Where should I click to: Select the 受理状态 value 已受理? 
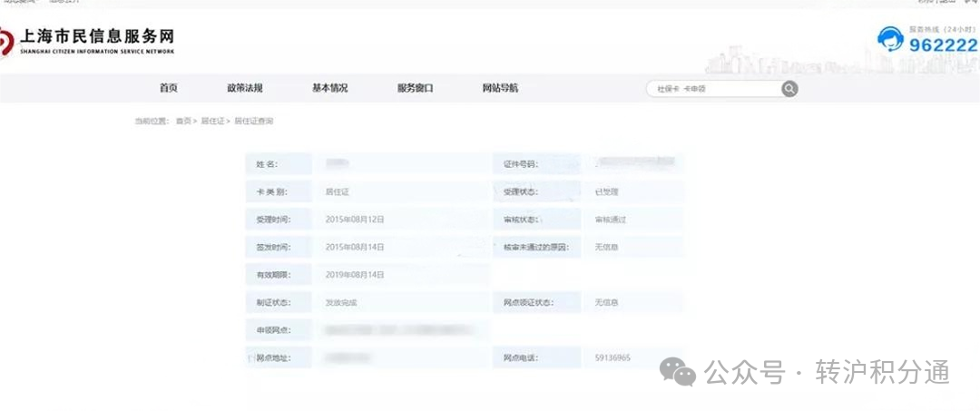click(607, 191)
